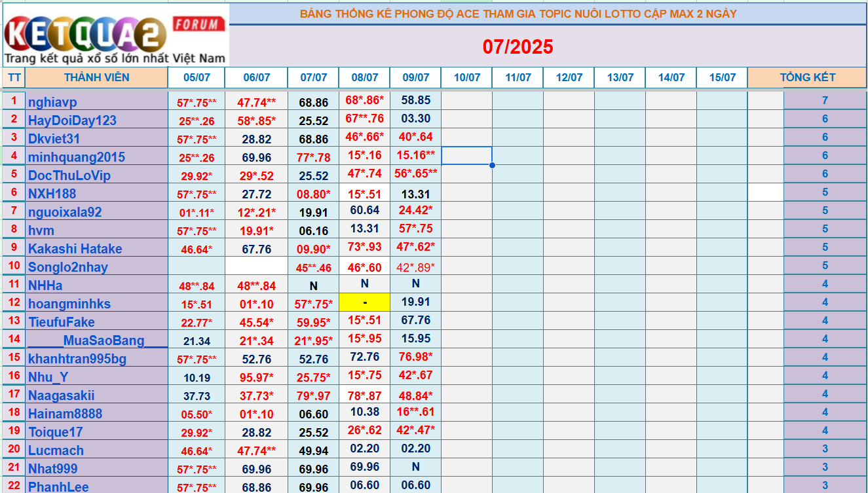This screenshot has height=493, width=868.
Task: Select the 07/2025 title cell
Action: tap(518, 46)
